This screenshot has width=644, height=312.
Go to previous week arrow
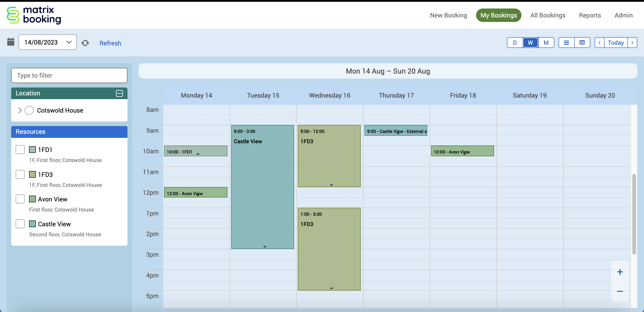click(x=599, y=43)
